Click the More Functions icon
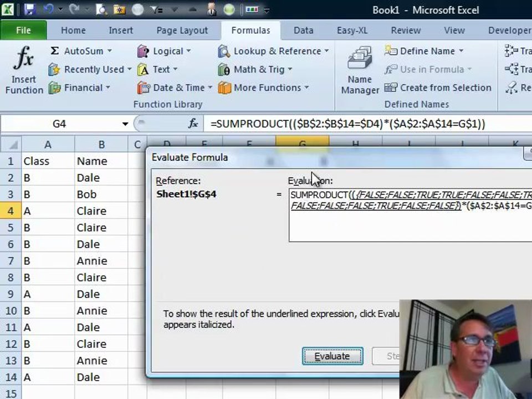Viewport: 532px width, 399px height. pos(224,88)
